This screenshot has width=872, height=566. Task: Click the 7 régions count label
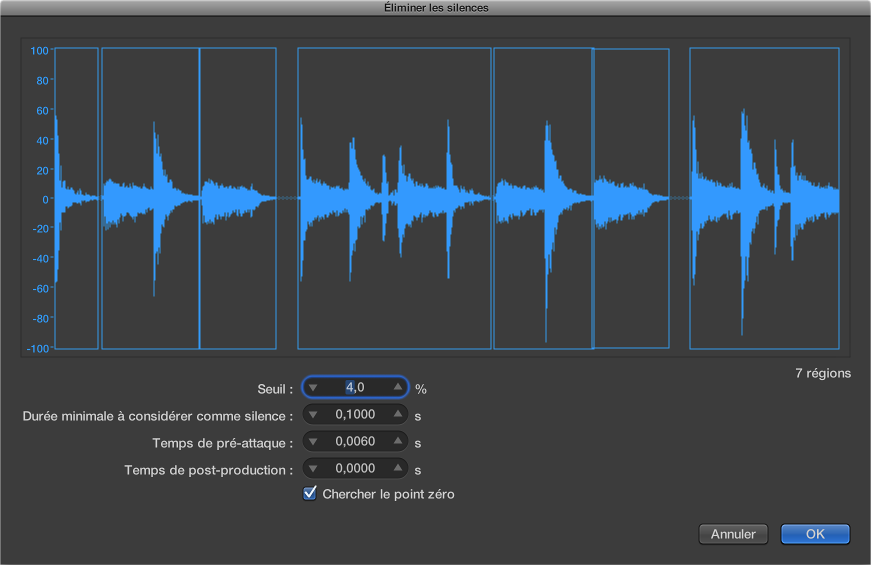pos(823,373)
